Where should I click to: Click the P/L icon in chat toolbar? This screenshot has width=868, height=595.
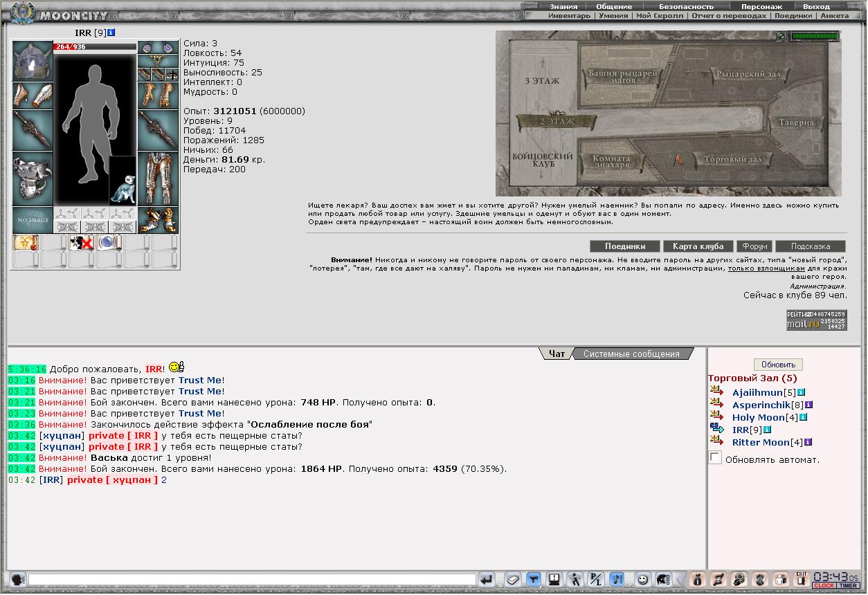596,579
